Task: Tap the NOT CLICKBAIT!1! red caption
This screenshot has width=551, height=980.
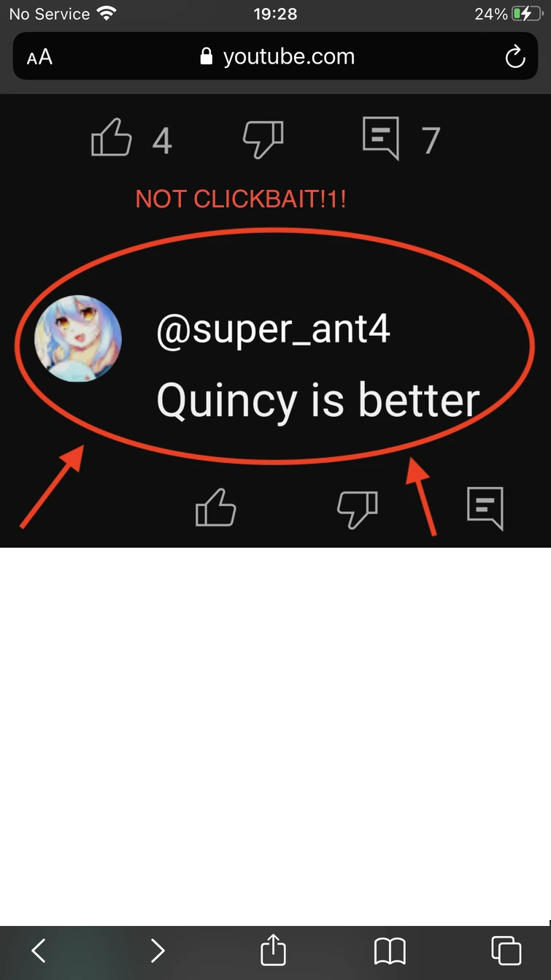Action: pos(241,199)
